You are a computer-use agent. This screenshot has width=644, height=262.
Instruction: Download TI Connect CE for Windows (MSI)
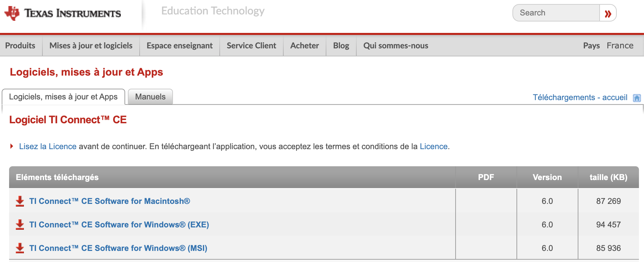point(118,248)
